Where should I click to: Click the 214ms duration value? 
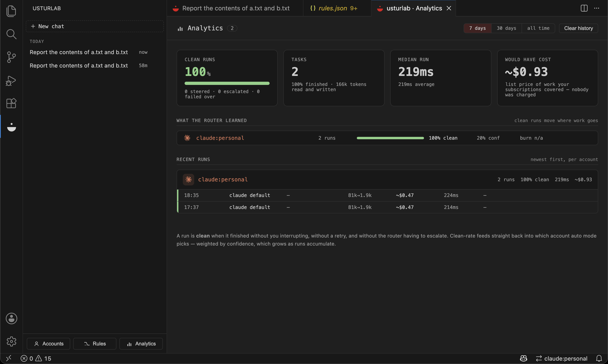click(x=451, y=207)
